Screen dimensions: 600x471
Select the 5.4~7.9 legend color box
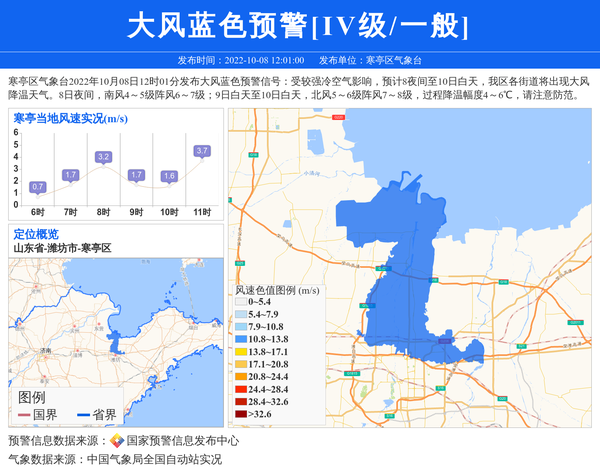tap(240, 314)
